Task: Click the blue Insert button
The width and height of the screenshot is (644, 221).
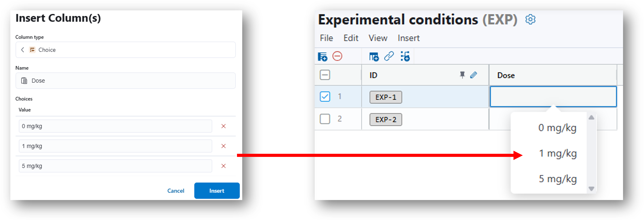Action: pos(217,191)
